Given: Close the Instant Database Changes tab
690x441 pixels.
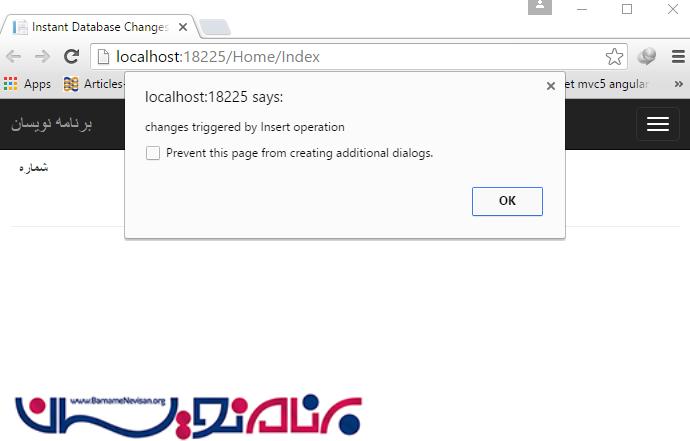Looking at the screenshot, I should (x=183, y=27).
